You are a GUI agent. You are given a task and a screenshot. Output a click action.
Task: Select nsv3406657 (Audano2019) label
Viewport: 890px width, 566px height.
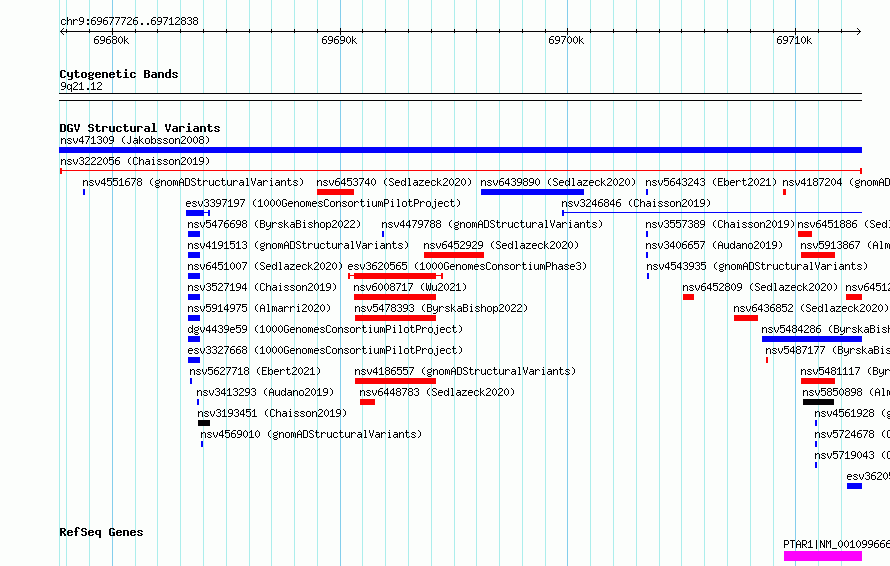point(713,245)
